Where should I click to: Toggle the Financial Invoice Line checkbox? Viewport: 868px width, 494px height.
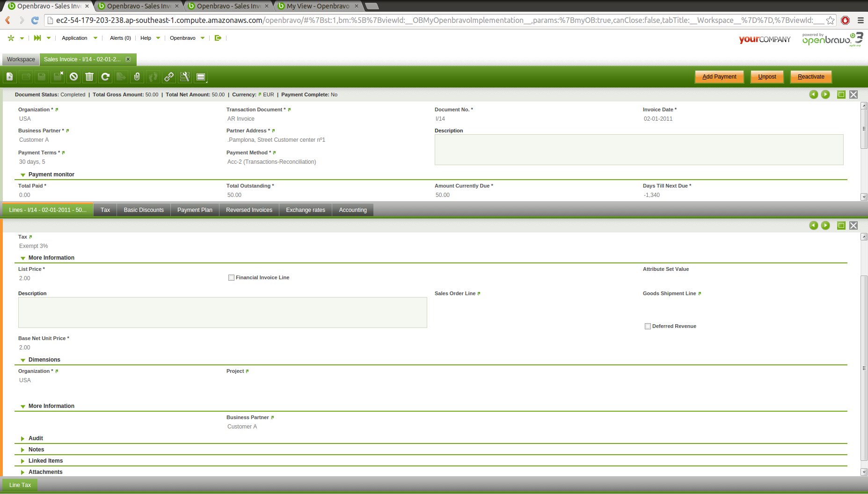[x=231, y=278]
